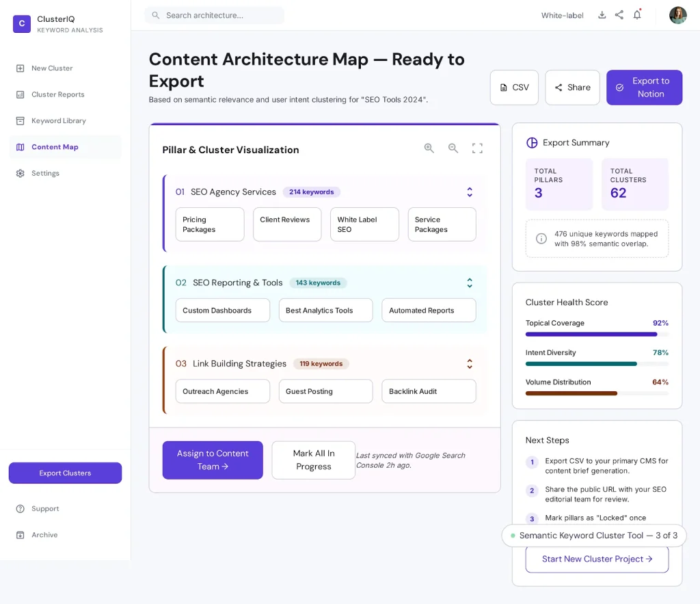The image size is (700, 604).
Task: Open Archive in sidebar
Action: tap(65, 535)
